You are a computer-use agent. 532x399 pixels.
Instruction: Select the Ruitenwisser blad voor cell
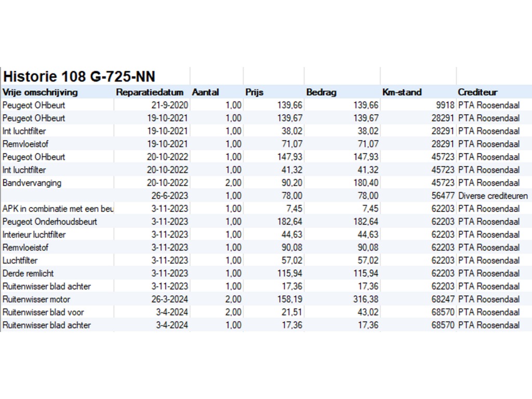(x=43, y=312)
